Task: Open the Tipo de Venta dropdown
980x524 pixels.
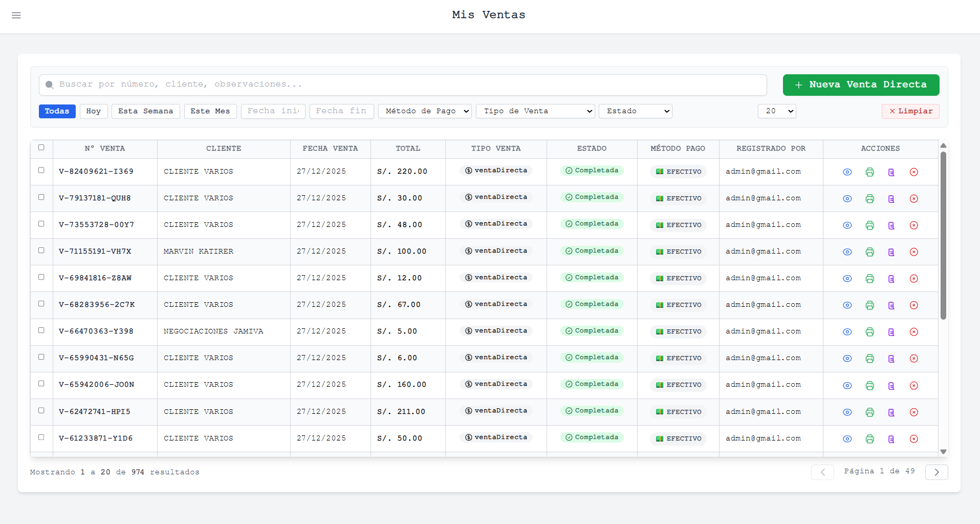Action: [x=535, y=111]
